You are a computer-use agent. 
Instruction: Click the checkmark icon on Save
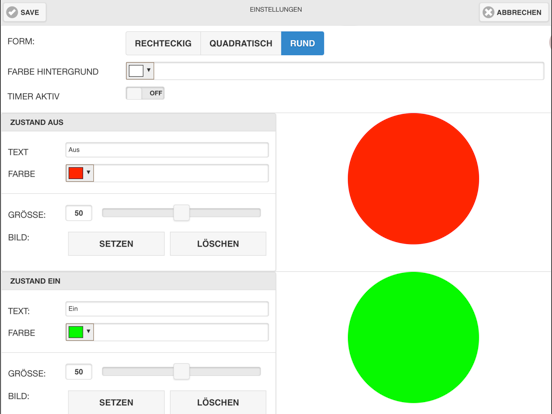coord(12,12)
